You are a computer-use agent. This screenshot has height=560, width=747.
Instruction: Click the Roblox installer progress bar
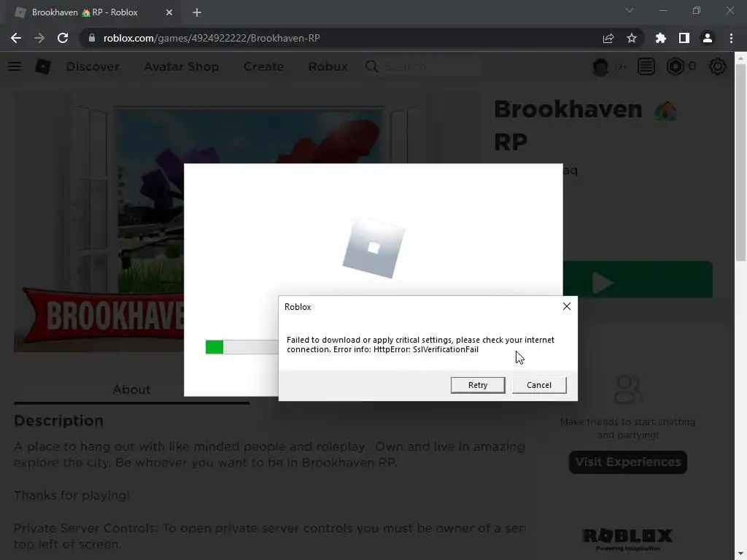click(x=241, y=347)
